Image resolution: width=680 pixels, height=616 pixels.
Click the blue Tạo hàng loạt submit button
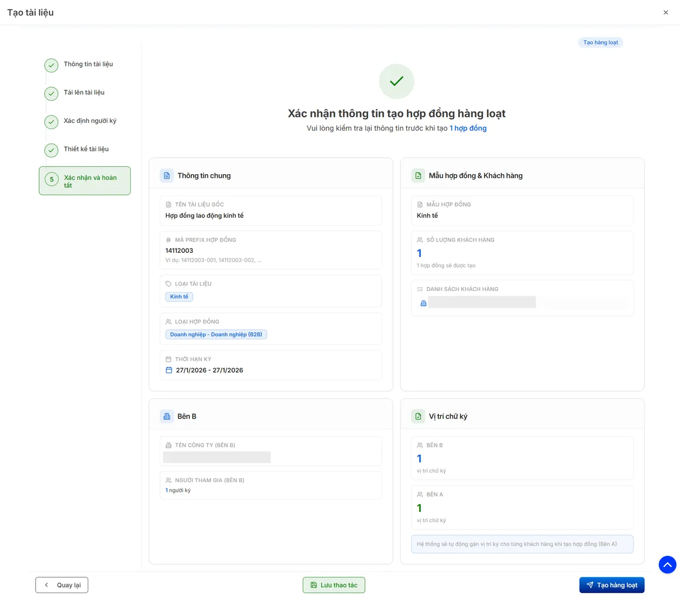click(x=611, y=585)
